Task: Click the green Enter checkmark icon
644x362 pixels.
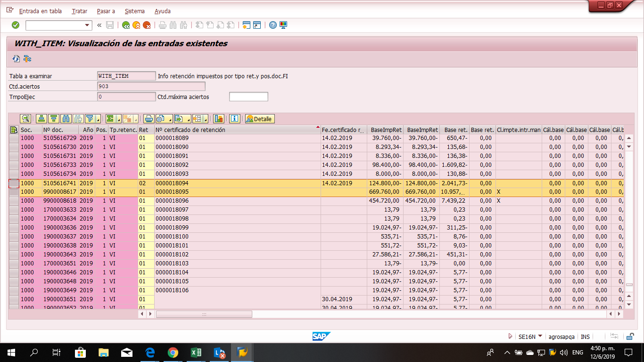Action: coord(16,25)
